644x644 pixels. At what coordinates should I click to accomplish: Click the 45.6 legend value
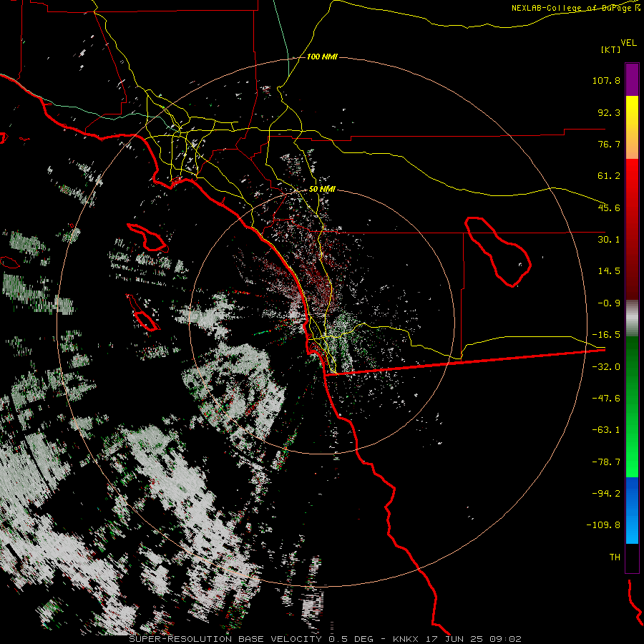coord(609,208)
